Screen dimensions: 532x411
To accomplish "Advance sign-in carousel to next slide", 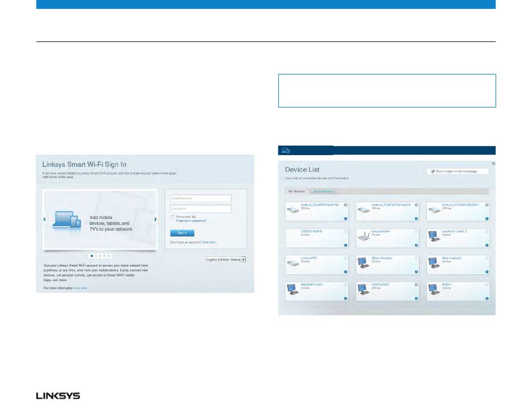I will (155, 219).
